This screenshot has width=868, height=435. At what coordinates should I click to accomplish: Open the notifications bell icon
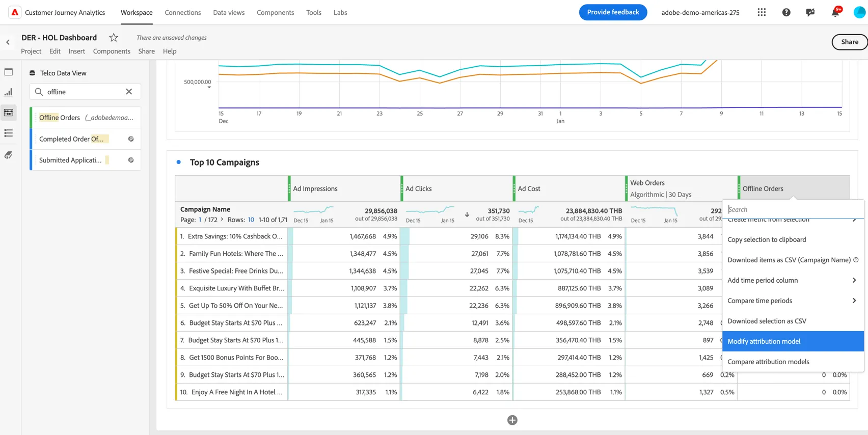coord(835,12)
